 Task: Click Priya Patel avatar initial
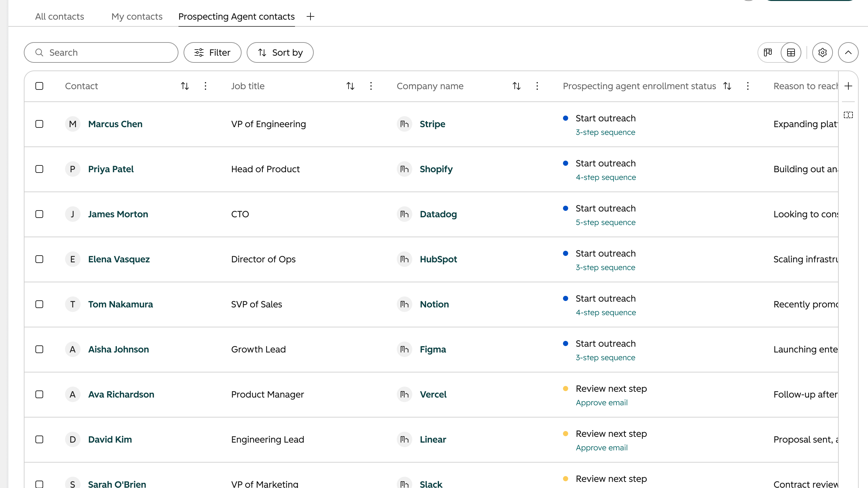point(72,169)
